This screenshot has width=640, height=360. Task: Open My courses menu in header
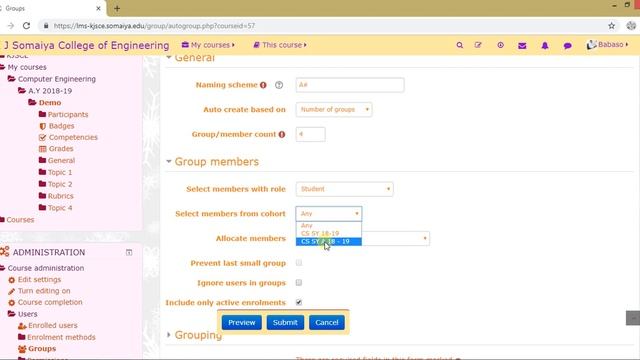click(208, 45)
